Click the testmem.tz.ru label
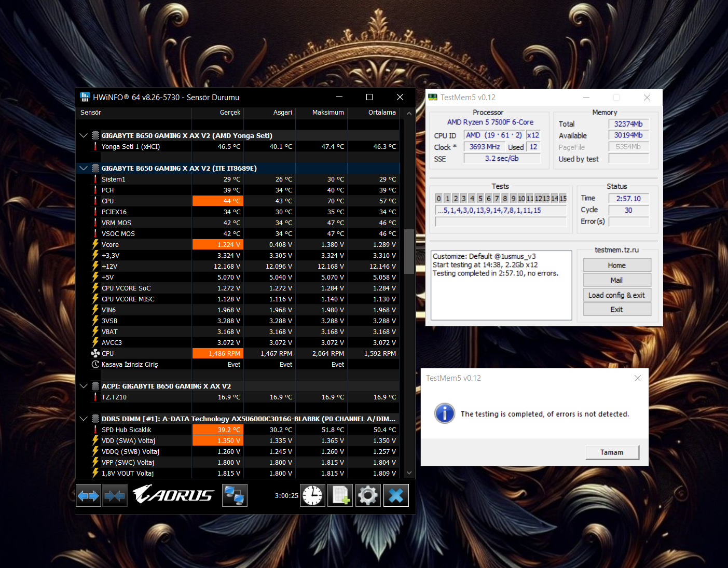The image size is (728, 568). [x=616, y=250]
